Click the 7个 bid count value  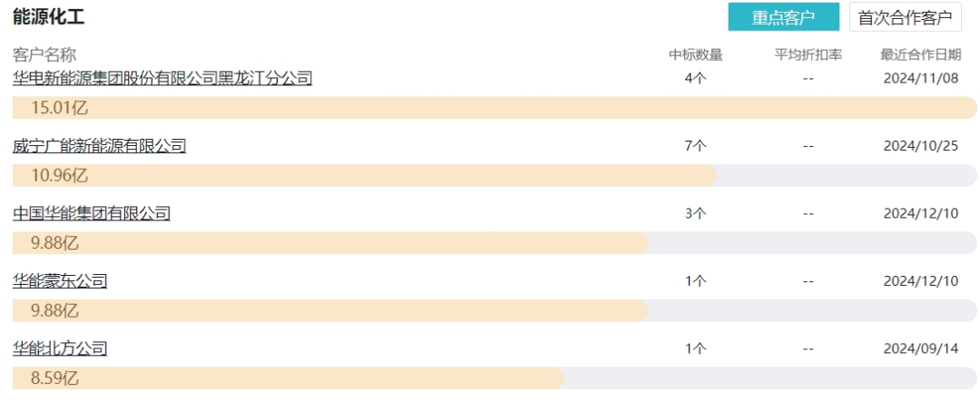(696, 146)
